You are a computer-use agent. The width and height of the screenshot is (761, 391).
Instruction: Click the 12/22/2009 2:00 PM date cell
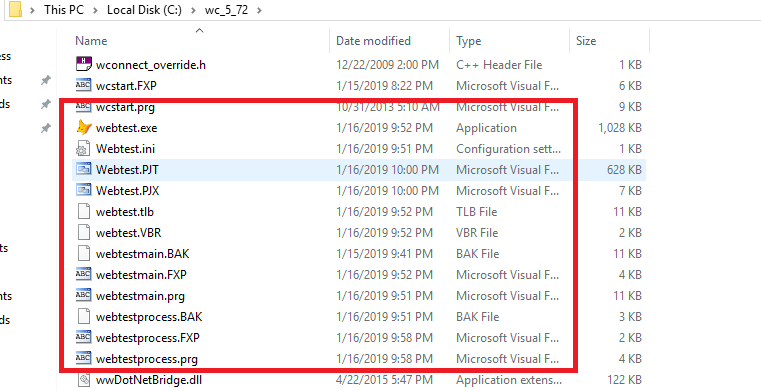pos(387,65)
